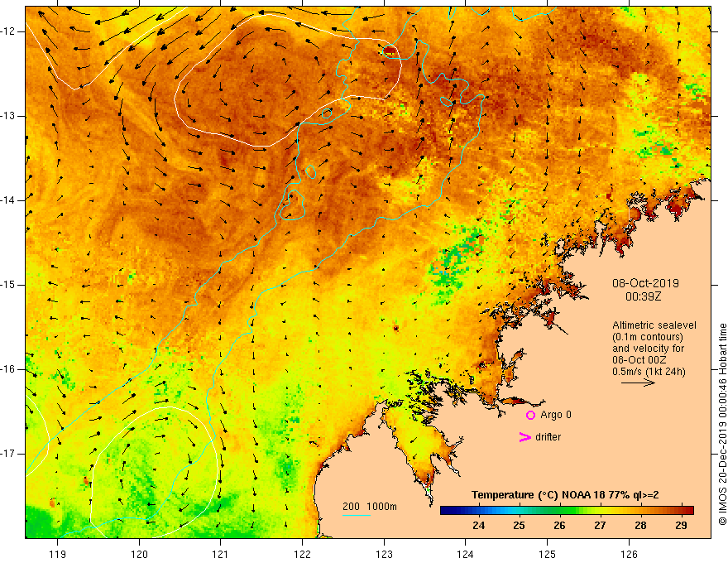This screenshot has height=563, width=728.
Task: Click the 25 value on temperature scale
Action: [x=519, y=526]
